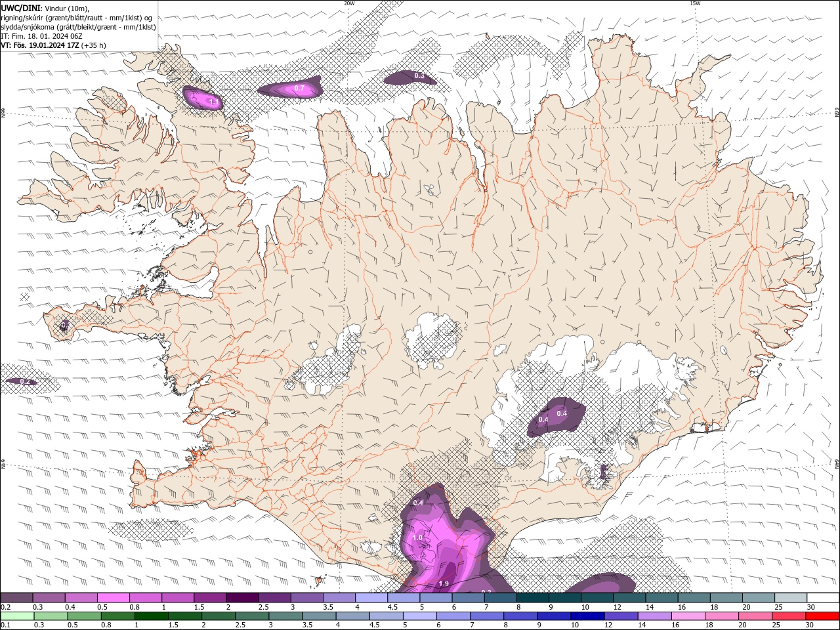
Task: Click the pure red 30 swatch in the bottom legend row
Action: coord(824,616)
